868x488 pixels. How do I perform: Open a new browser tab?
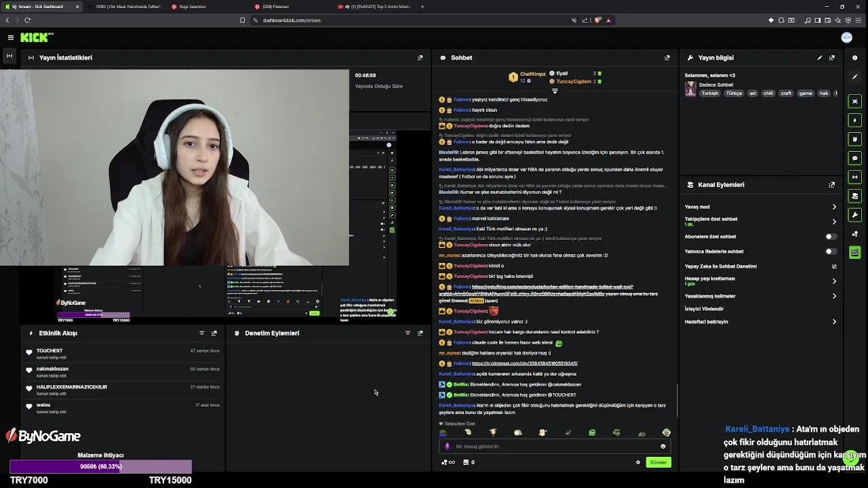click(422, 7)
